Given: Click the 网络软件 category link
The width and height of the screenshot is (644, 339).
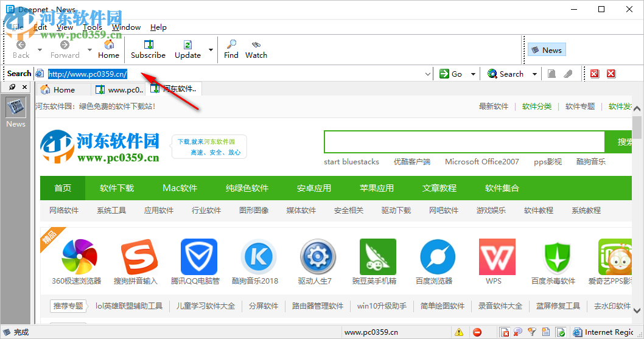Looking at the screenshot, I should (x=64, y=211).
